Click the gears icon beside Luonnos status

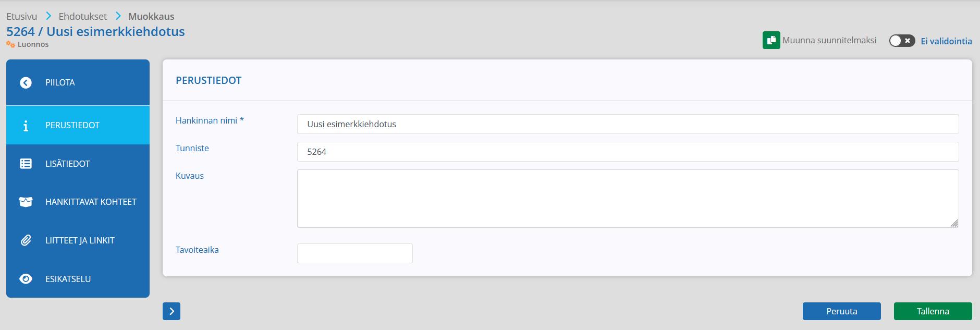click(x=10, y=44)
